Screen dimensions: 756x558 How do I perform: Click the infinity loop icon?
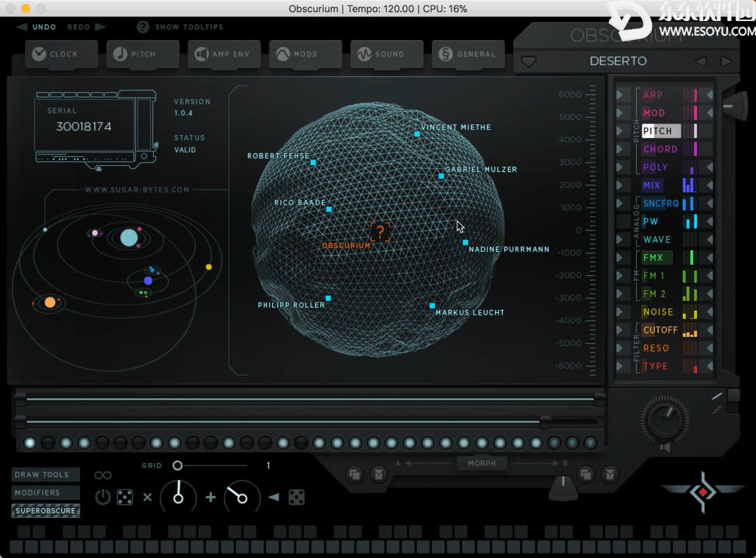103,476
